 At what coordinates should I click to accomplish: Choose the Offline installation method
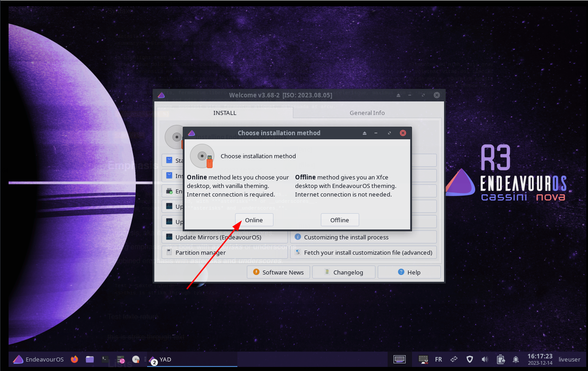pos(339,220)
